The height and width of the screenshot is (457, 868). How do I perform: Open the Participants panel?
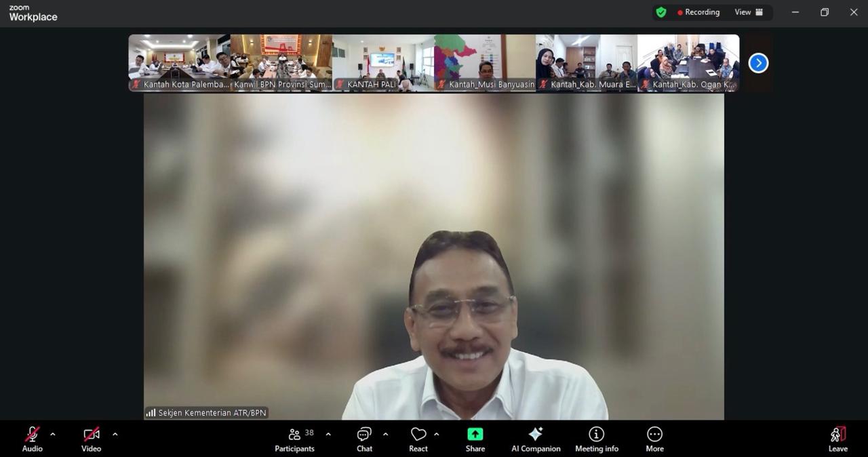[295, 439]
